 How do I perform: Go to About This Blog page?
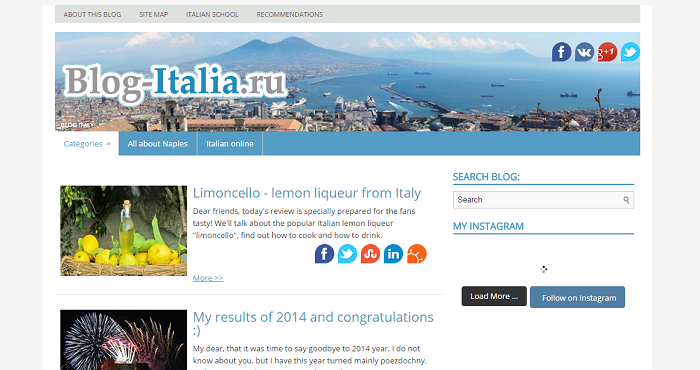pos(92,14)
